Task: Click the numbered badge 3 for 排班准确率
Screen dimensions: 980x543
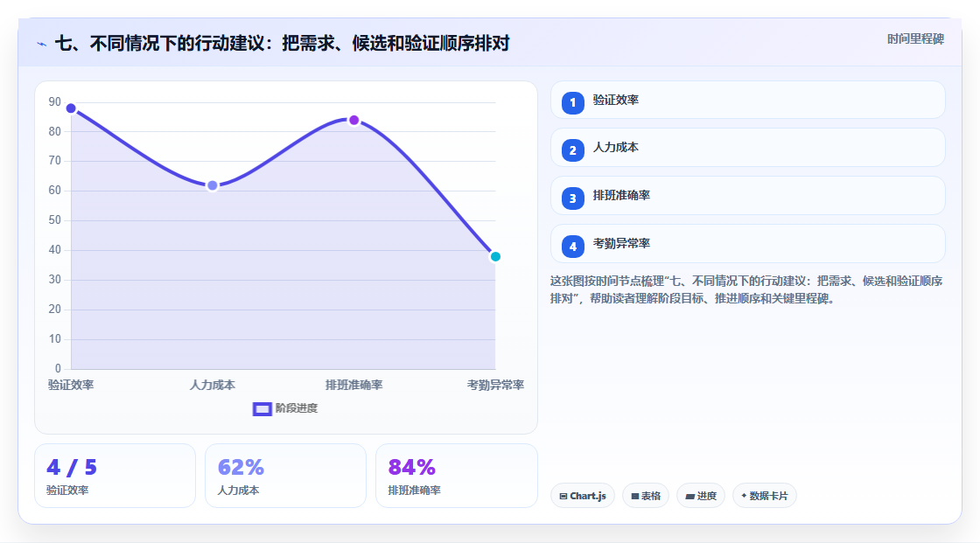Action: (572, 198)
